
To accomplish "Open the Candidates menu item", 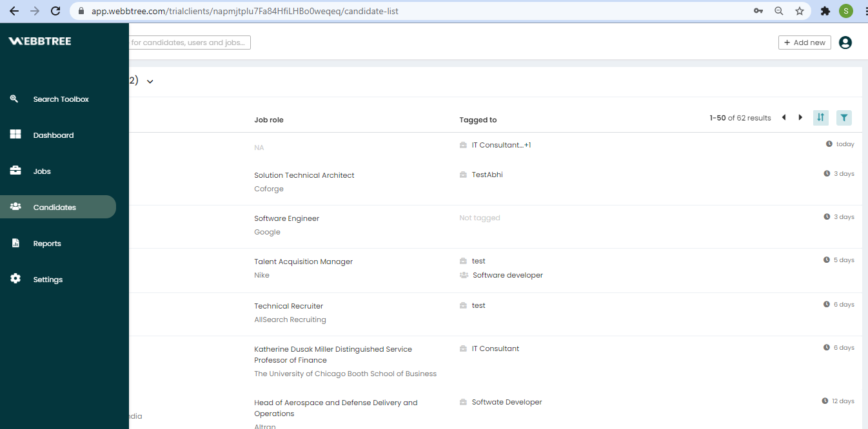I will (55, 207).
